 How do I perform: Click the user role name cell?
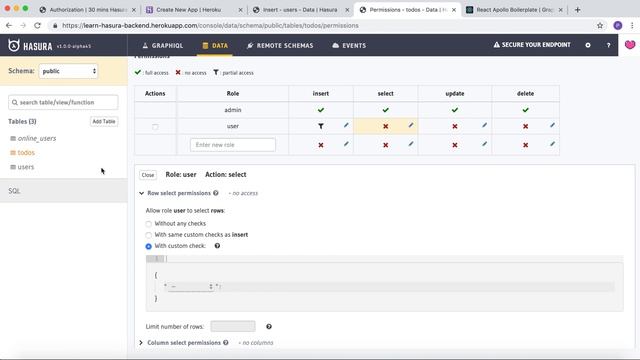click(233, 127)
